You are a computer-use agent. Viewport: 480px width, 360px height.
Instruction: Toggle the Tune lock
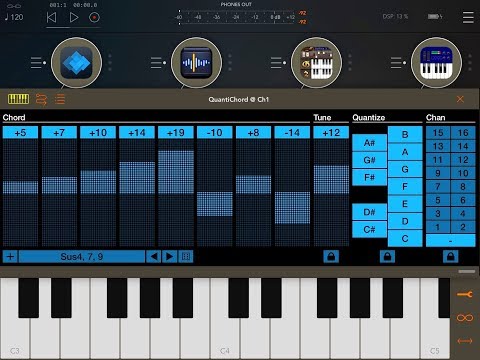click(331, 256)
